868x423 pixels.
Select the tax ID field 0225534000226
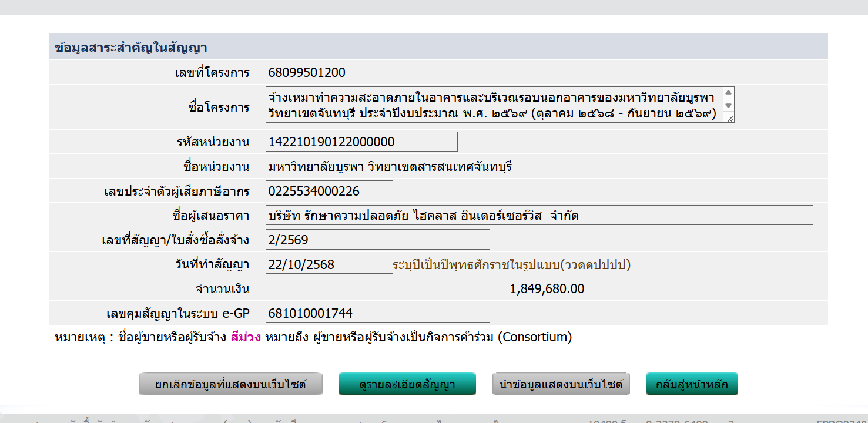(x=329, y=191)
